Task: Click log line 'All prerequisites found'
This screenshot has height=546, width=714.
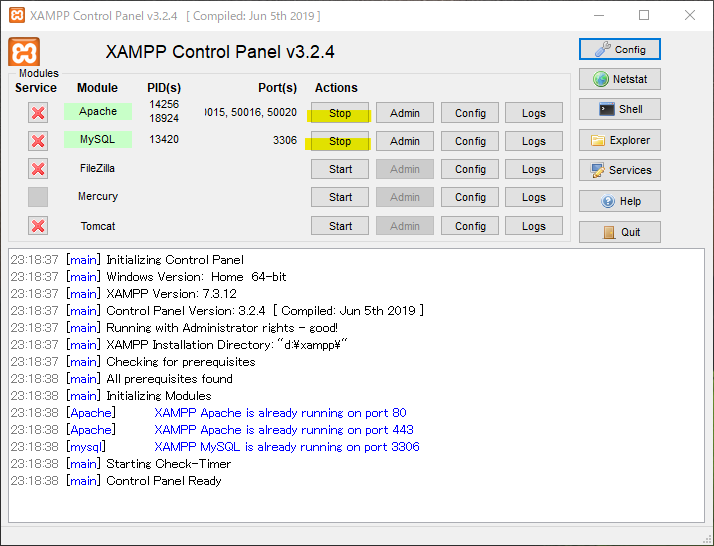Action: click(x=169, y=379)
